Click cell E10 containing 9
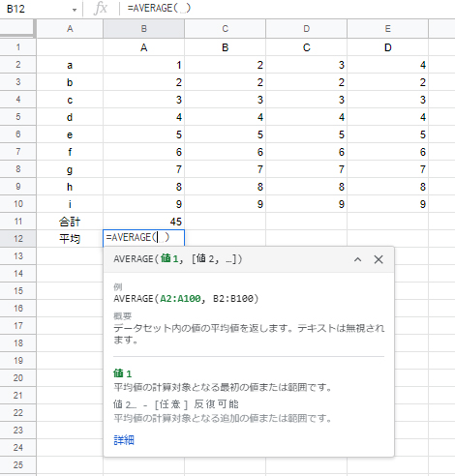Image resolution: width=455 pixels, height=476 pixels. 388,204
